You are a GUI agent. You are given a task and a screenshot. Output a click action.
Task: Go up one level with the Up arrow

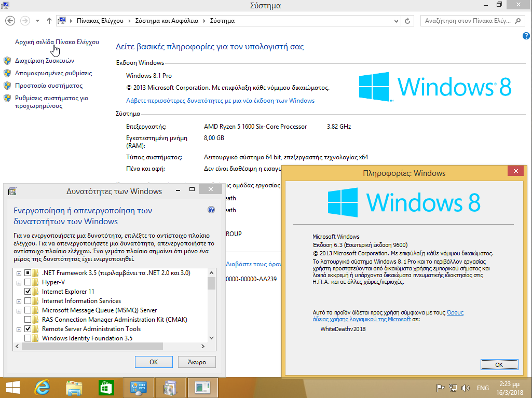click(x=49, y=21)
